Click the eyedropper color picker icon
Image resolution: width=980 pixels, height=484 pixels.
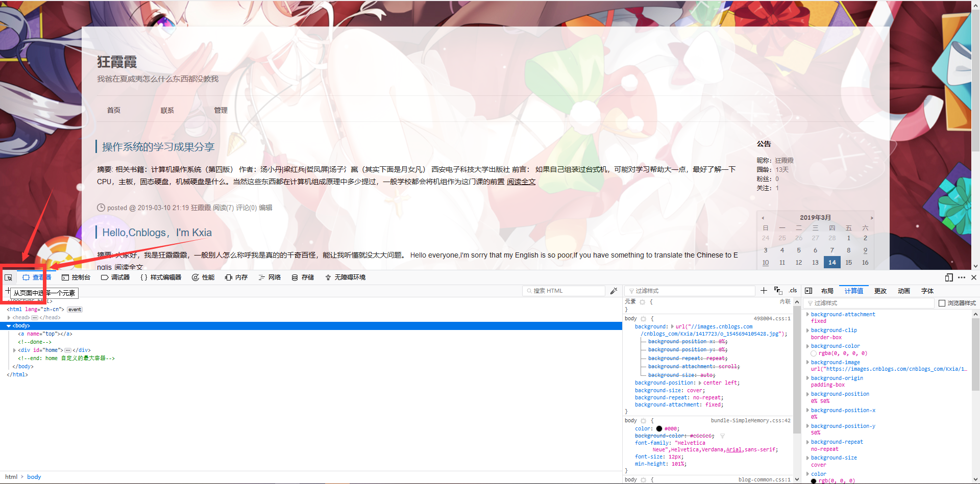tap(614, 291)
